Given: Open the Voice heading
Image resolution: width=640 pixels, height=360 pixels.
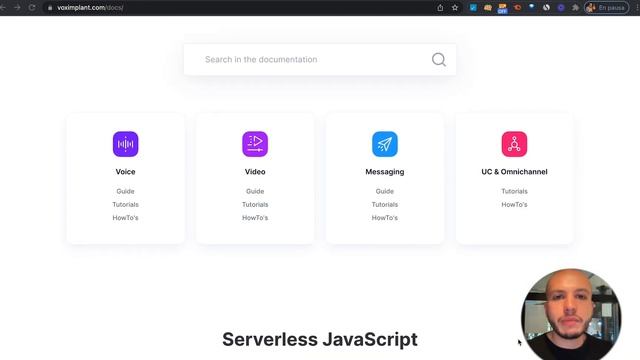Looking at the screenshot, I should 125,172.
